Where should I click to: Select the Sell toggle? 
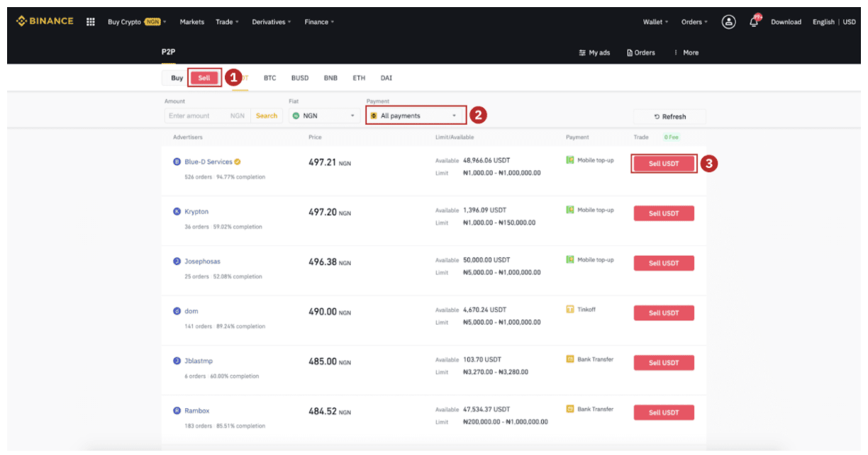tap(204, 78)
